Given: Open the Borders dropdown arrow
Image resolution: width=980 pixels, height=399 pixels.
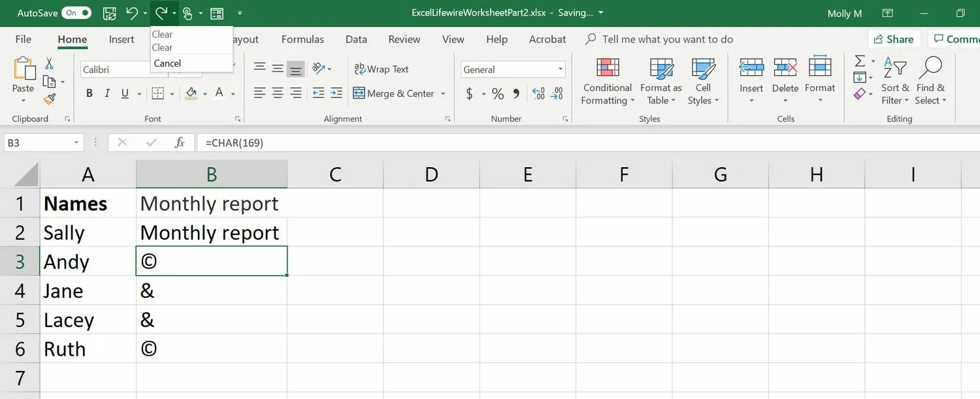Looking at the screenshot, I should point(173,94).
